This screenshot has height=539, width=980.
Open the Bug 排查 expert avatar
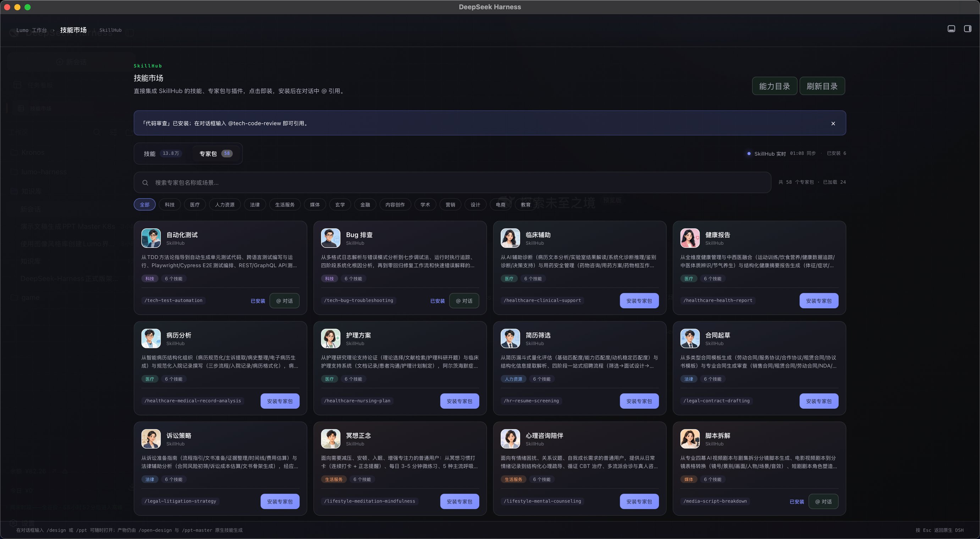click(x=331, y=238)
